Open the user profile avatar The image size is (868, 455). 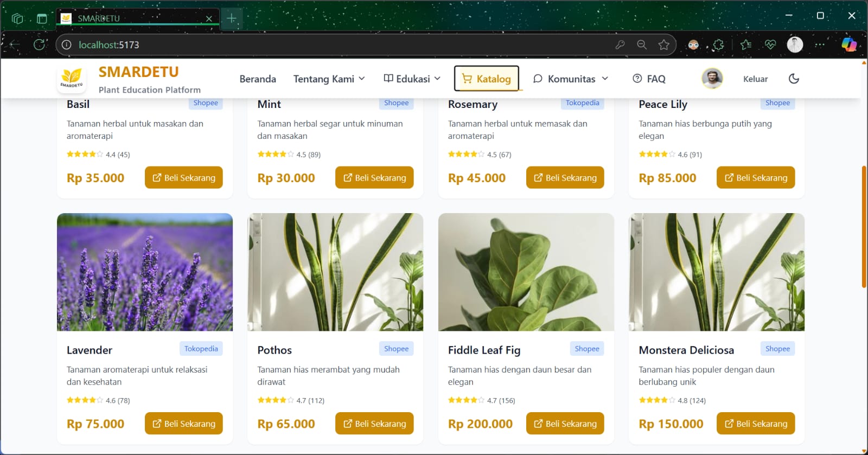(712, 79)
